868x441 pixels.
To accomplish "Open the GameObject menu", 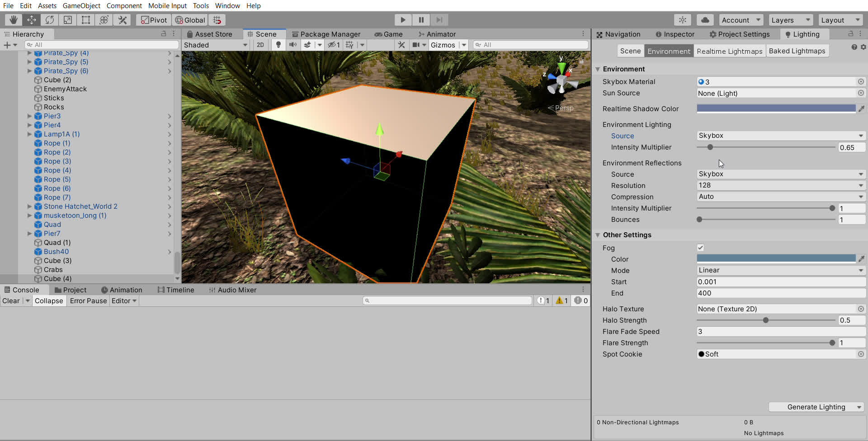I will pyautogui.click(x=81, y=5).
